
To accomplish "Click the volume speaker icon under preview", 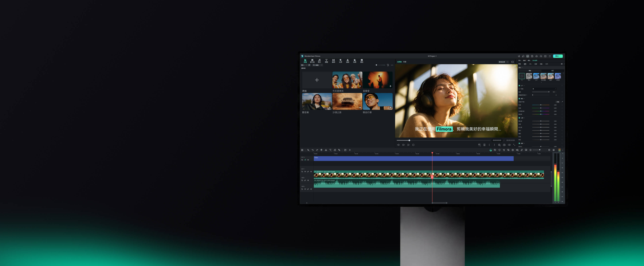I will 509,145.
